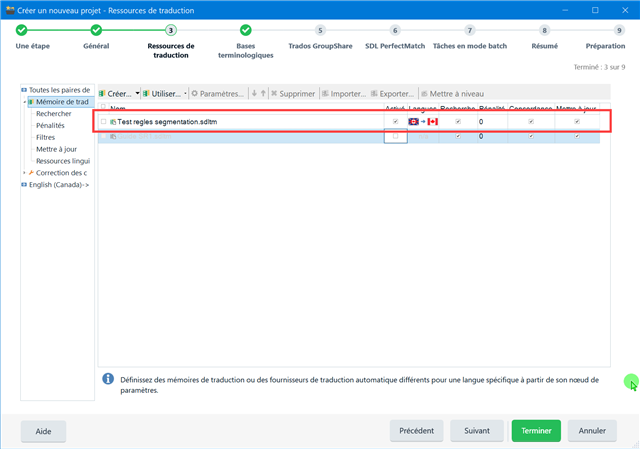Click the Importer toolbar button
The image size is (640, 449).
point(344,93)
